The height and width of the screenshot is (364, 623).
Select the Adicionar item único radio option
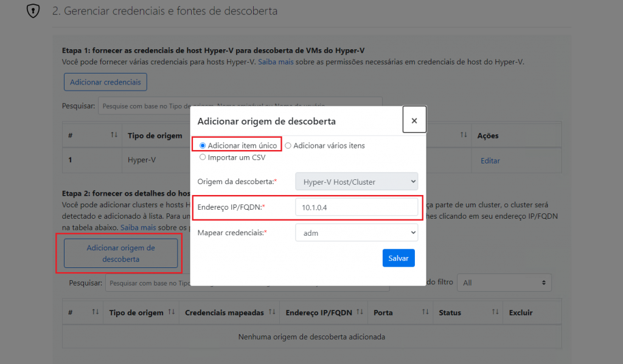point(203,146)
